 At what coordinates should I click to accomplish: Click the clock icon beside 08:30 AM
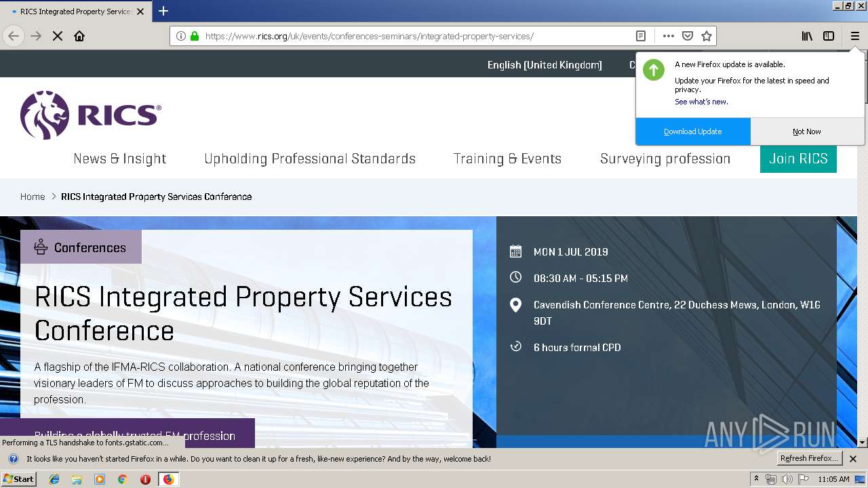(x=515, y=277)
